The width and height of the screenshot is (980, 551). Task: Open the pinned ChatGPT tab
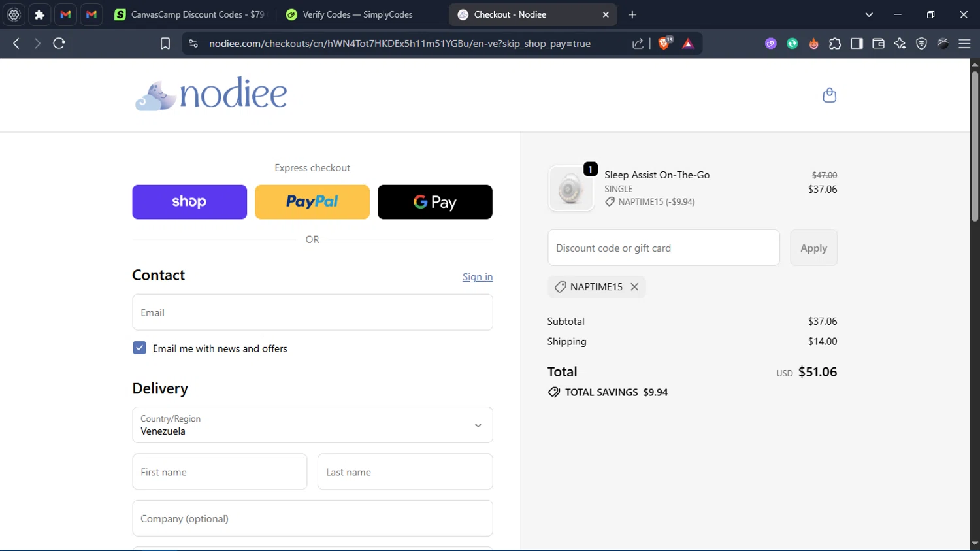point(14,14)
